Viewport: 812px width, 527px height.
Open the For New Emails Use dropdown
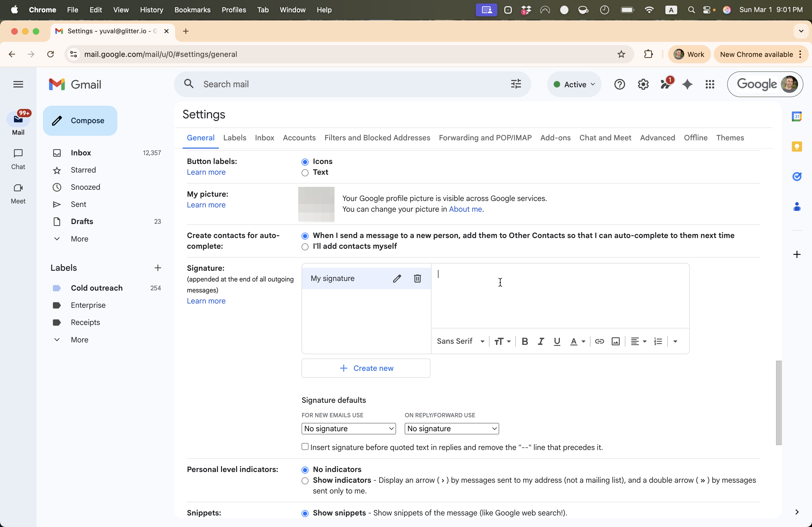tap(348, 429)
